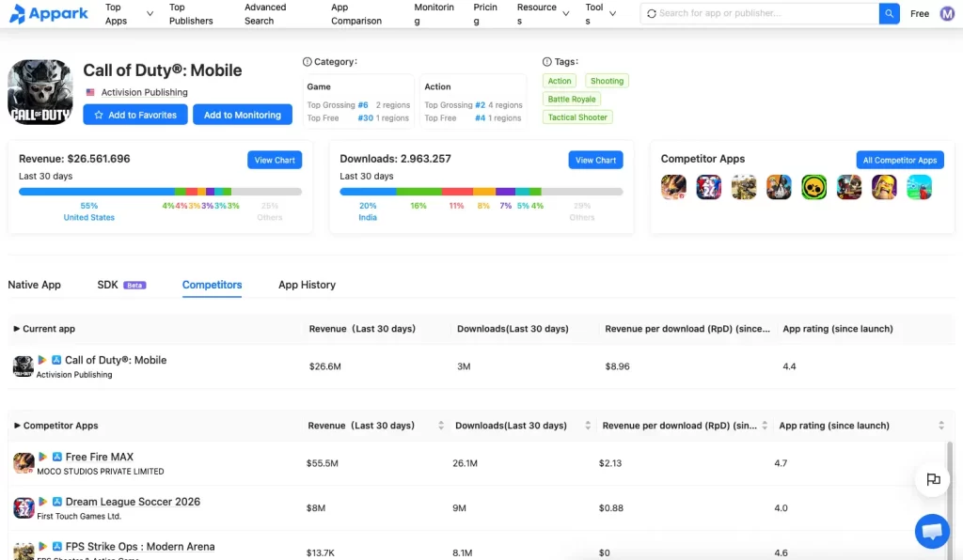Click the refresh icon in search box
The image size is (963, 560).
pyautogui.click(x=651, y=13)
